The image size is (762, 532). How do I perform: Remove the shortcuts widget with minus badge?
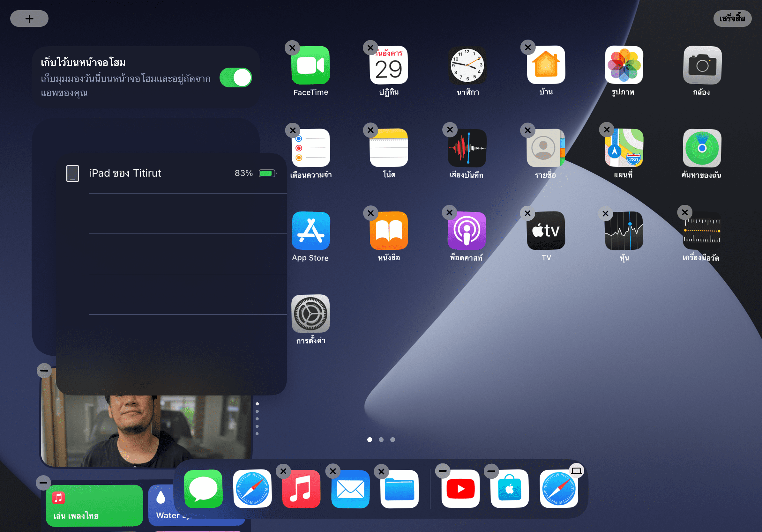(43, 483)
